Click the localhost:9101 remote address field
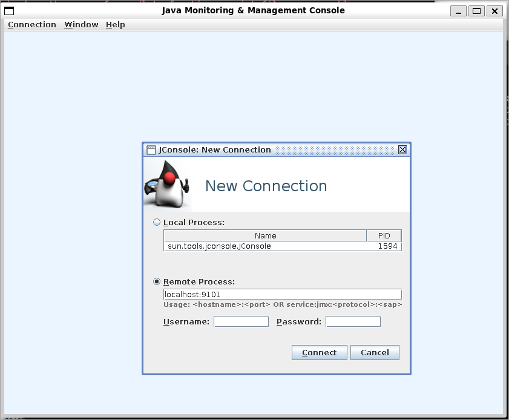The image size is (509, 420). [282, 294]
